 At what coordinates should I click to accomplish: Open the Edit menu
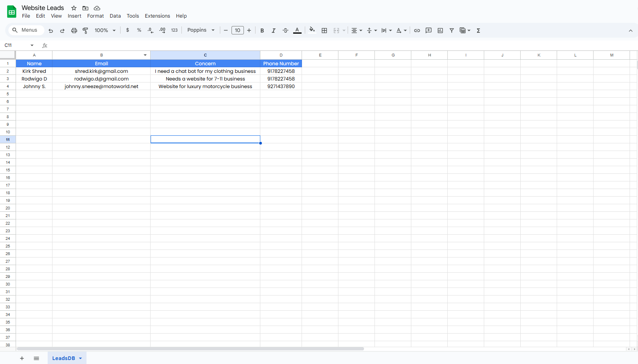click(x=40, y=16)
